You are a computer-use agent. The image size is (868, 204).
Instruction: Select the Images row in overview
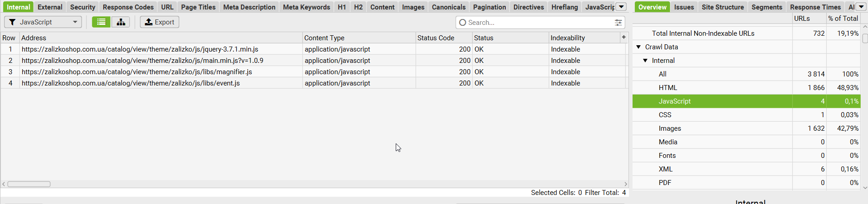[x=746, y=128]
